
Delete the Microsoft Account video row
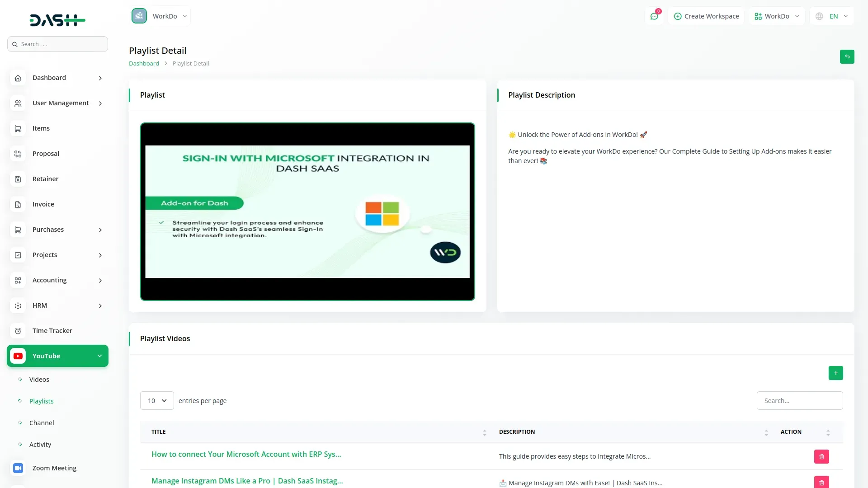point(821,457)
